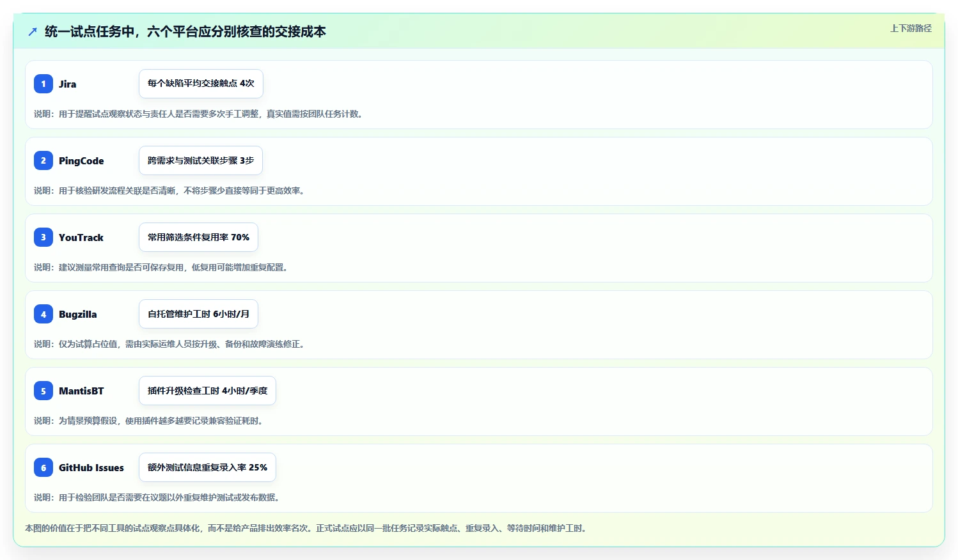Select the GitHub Issues platform name
This screenshot has height=560, width=958.
[91, 467]
